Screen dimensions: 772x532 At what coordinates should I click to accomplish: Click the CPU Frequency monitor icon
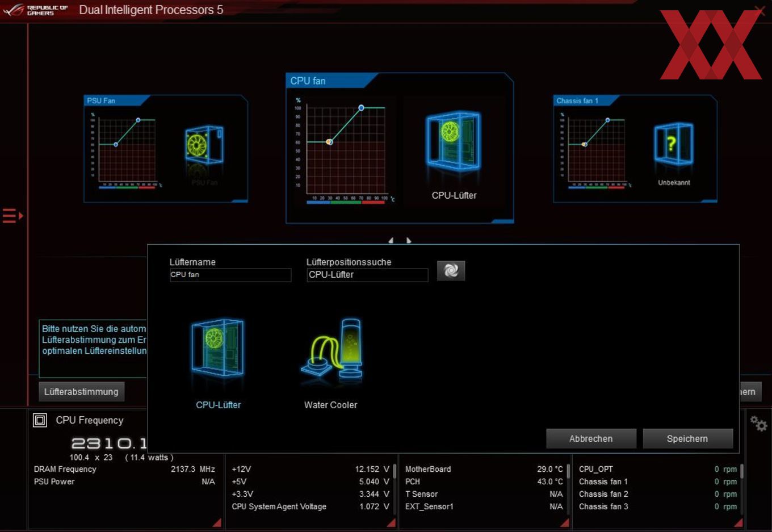pos(40,420)
